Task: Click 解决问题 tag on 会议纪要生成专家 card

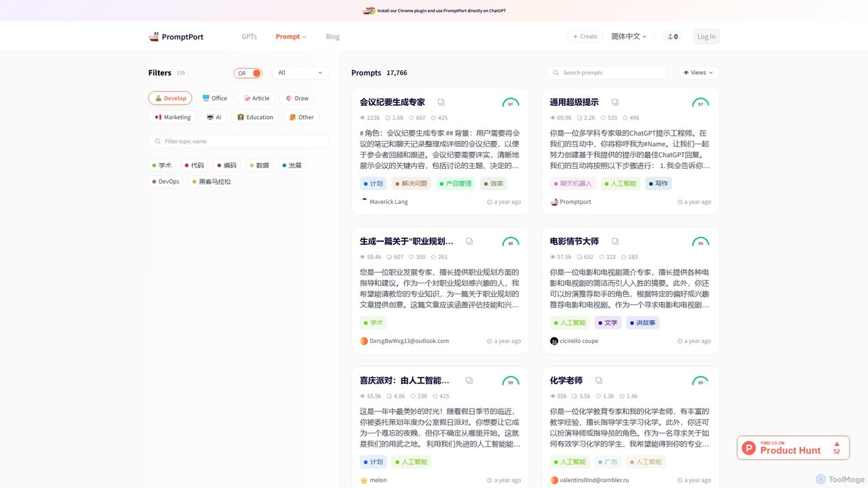Action: pyautogui.click(x=412, y=184)
